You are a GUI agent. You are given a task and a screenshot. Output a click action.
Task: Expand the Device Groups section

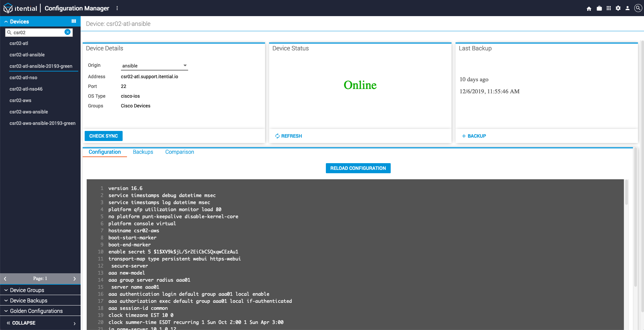(40, 290)
